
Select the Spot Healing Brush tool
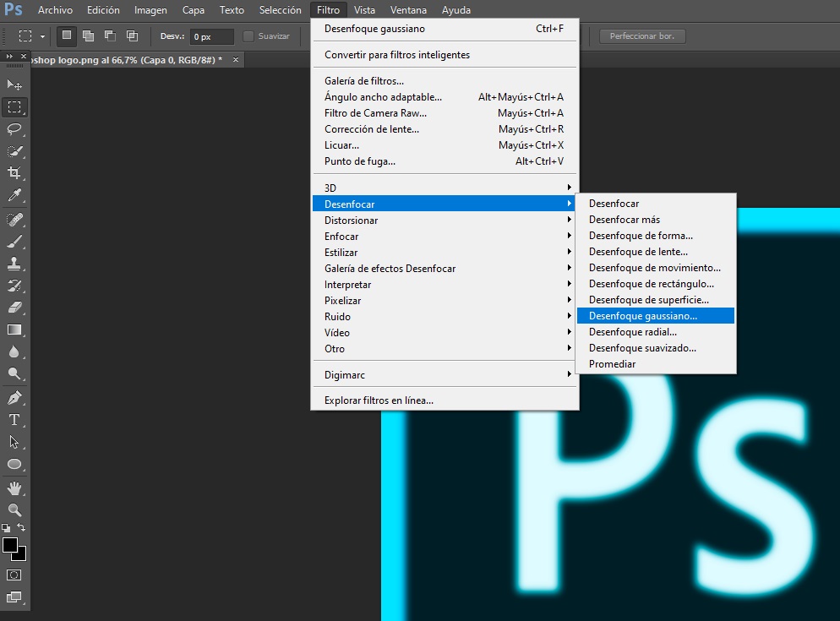(14, 220)
